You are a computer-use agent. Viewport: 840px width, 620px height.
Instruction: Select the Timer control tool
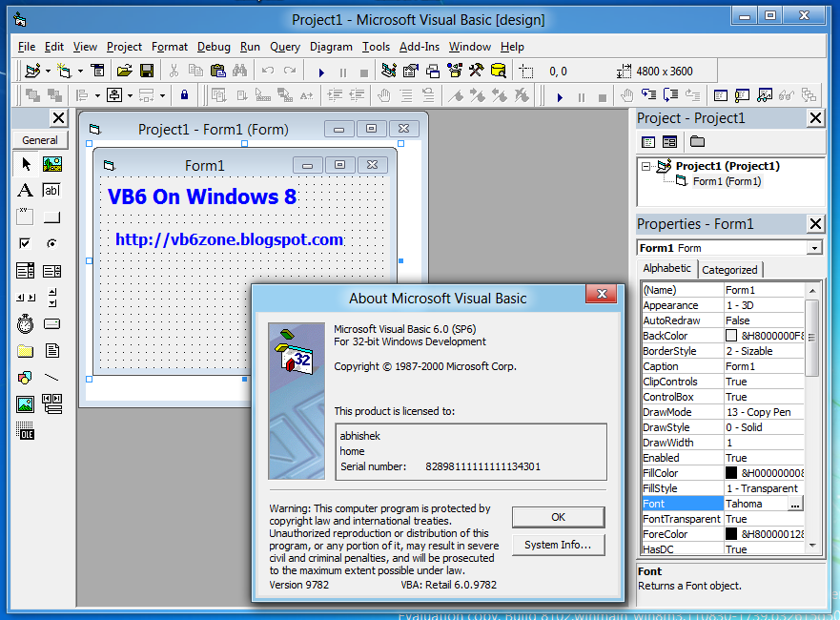point(25,324)
